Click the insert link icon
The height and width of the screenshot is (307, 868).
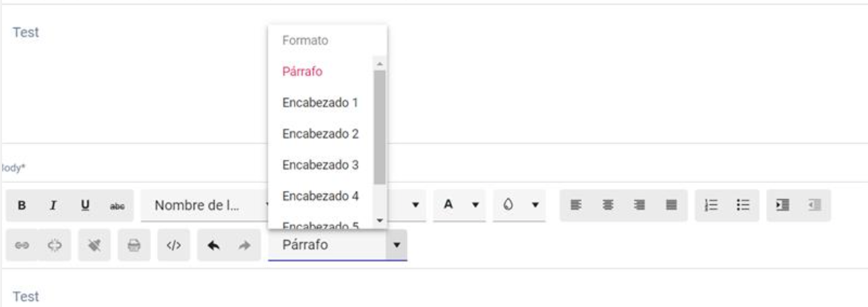[22, 244]
